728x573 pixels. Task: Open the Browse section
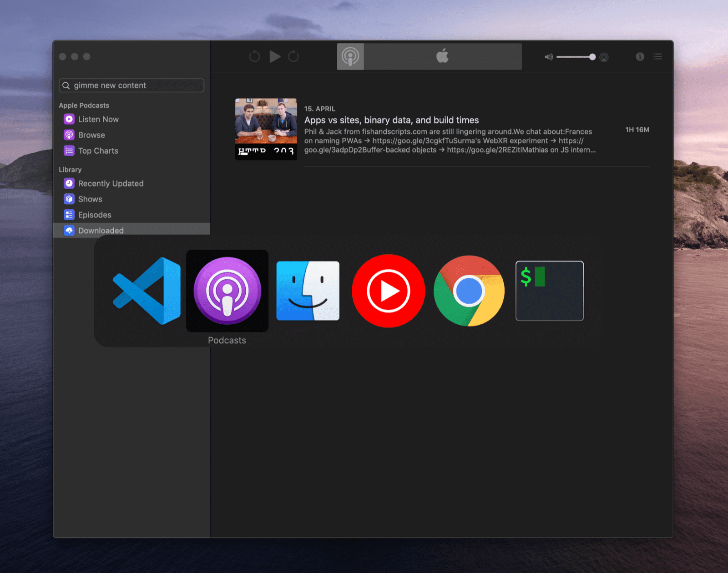tap(91, 135)
